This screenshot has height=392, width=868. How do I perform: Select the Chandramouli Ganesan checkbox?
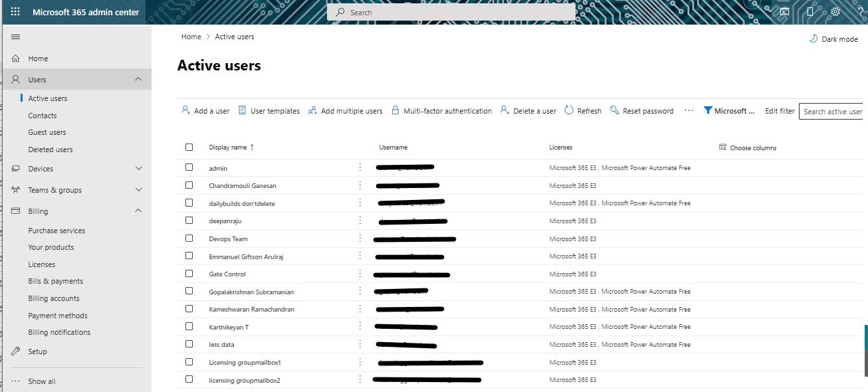189,185
